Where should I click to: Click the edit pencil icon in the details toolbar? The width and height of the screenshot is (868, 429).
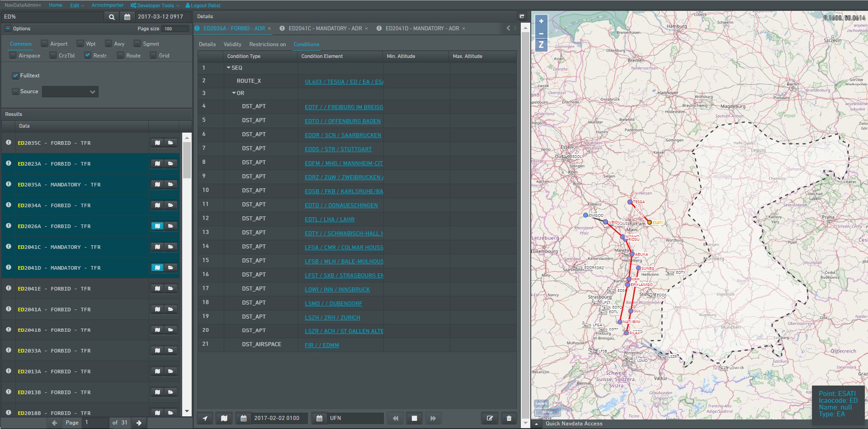click(490, 418)
